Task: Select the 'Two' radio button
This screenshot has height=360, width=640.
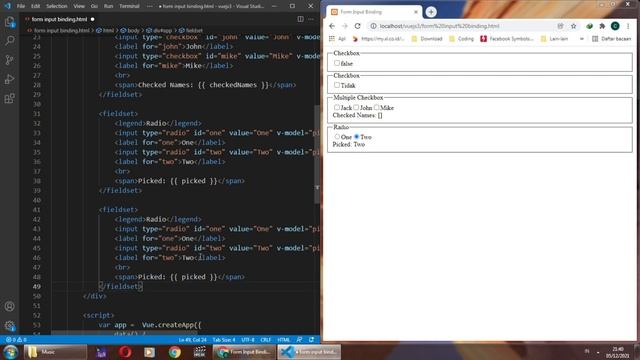Action: point(356,137)
